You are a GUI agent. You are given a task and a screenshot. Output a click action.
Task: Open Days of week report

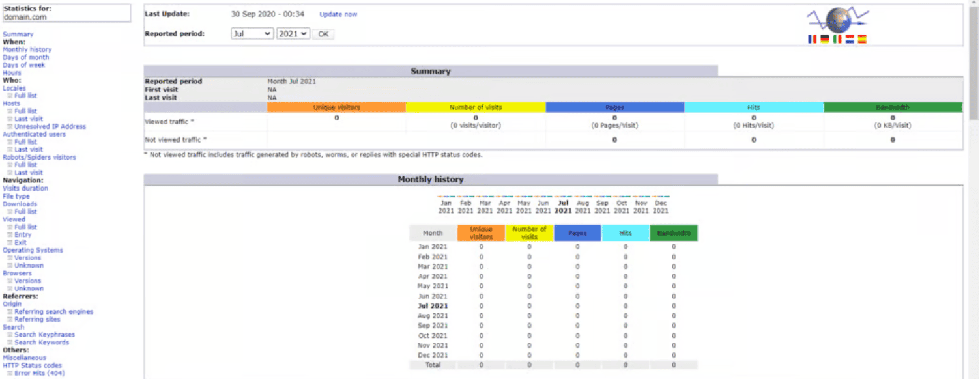(24, 65)
